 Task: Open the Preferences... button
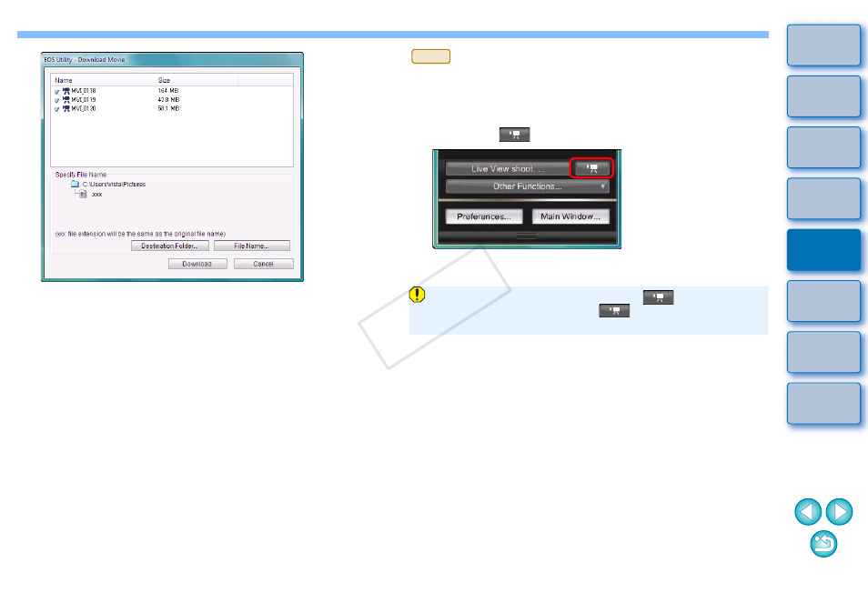[484, 216]
